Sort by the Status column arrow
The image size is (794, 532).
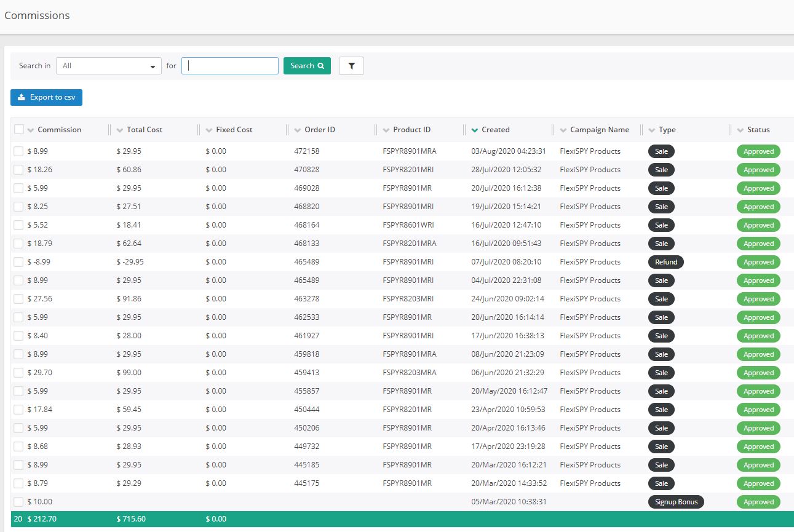point(740,130)
